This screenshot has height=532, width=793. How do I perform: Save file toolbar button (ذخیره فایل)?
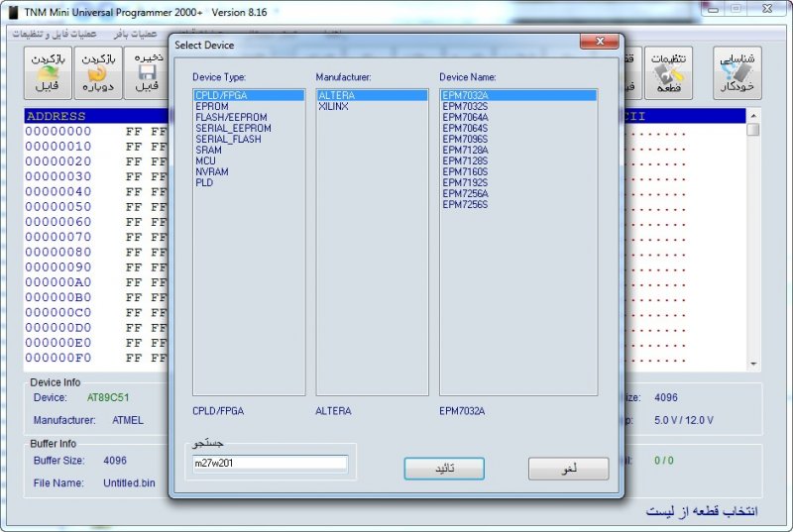tap(147, 72)
